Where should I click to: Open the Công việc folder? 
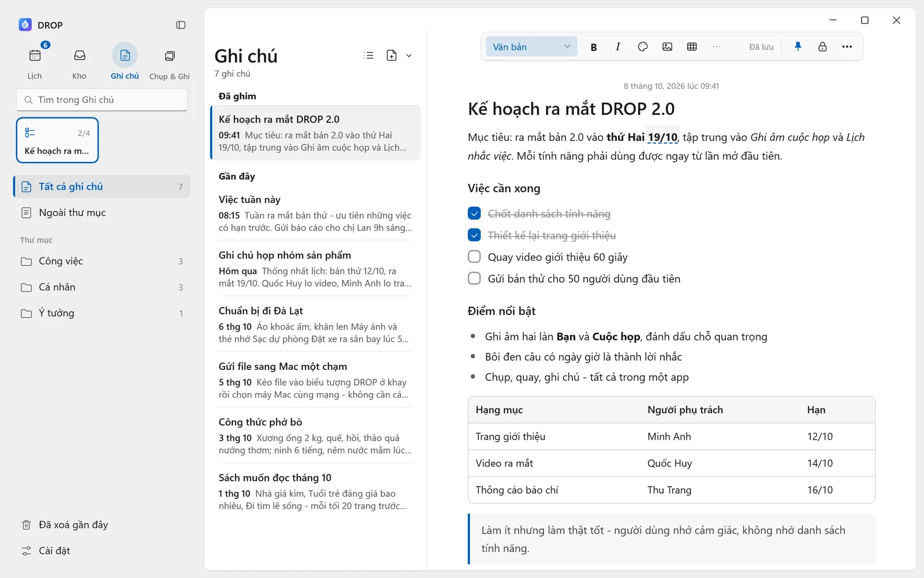tap(102, 261)
